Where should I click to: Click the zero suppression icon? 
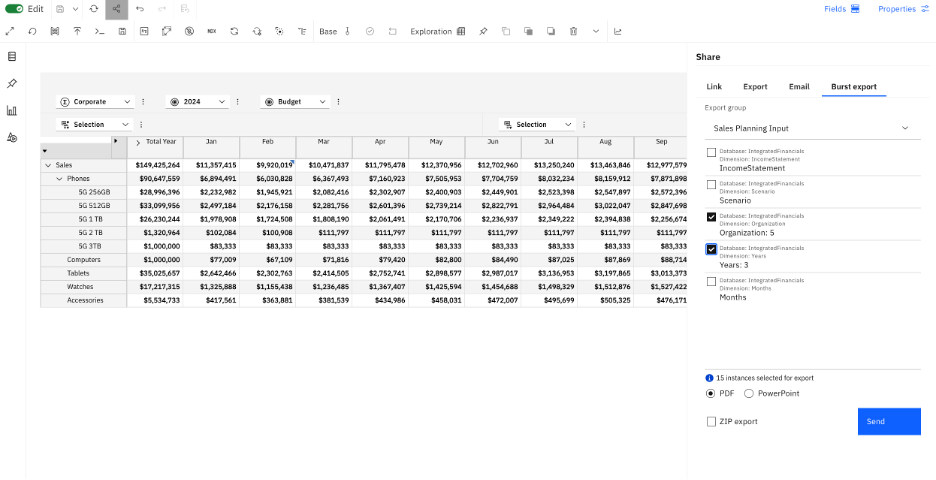[189, 32]
